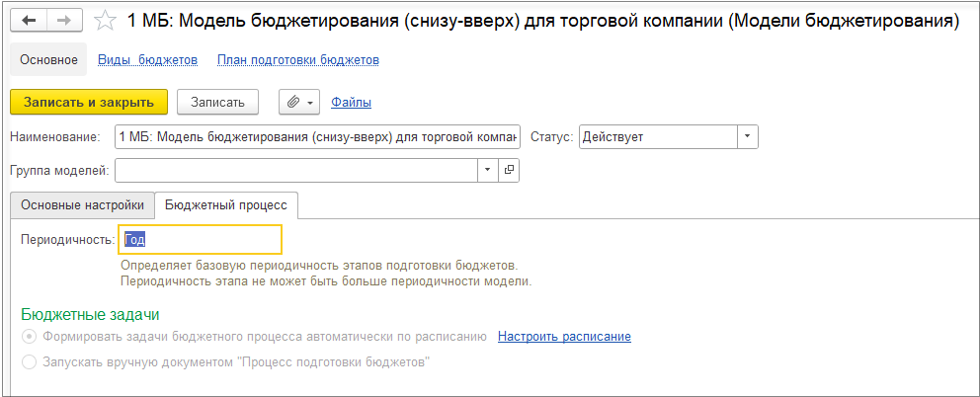Image resolution: width=980 pixels, height=397 pixels.
Task: Click the Настроить расписание link
Action: pos(564,337)
